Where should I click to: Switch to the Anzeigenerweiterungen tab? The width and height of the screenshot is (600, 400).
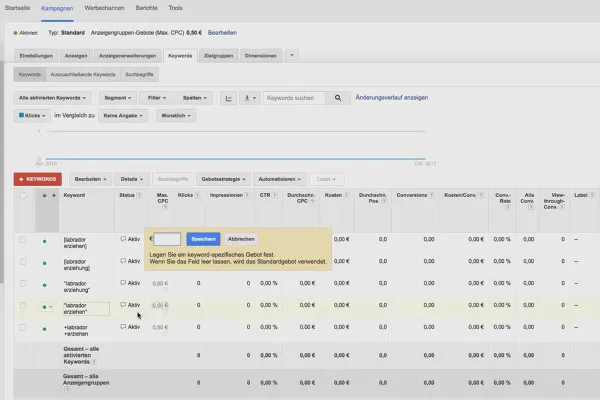127,56
